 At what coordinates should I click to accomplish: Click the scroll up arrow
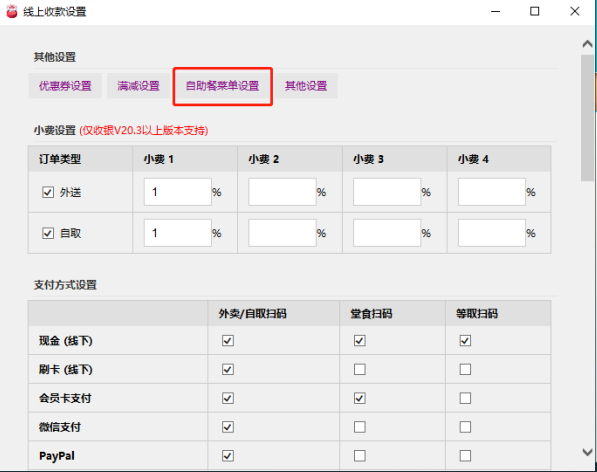[587, 44]
